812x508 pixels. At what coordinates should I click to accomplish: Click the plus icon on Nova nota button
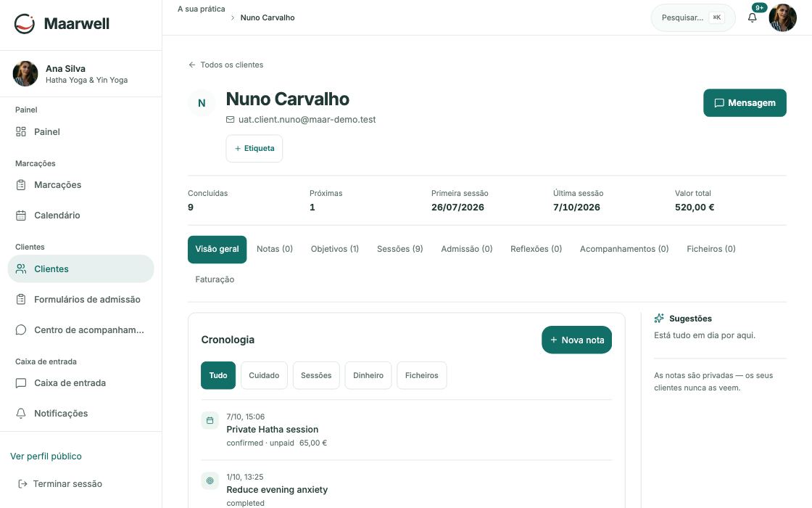(x=554, y=340)
